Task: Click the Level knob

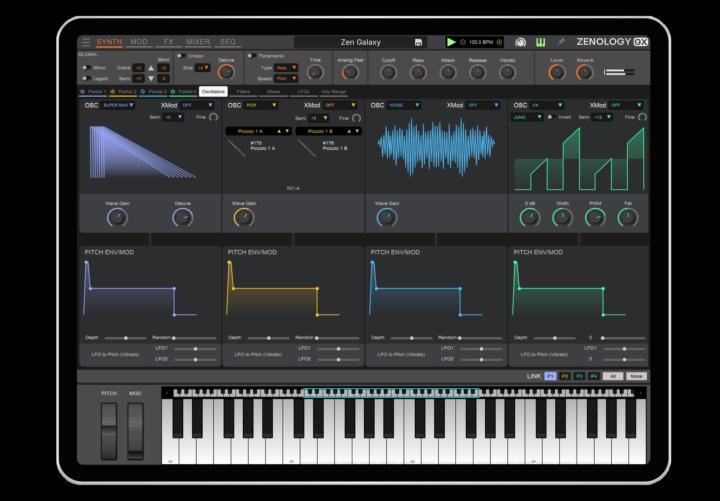Action: tap(557, 72)
